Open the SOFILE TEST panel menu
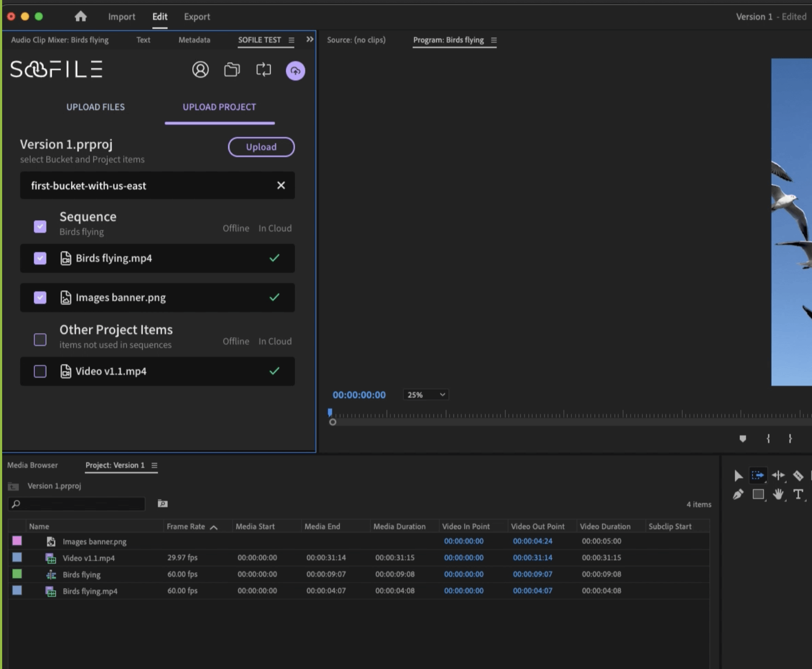Image resolution: width=812 pixels, height=669 pixels. 291,40
